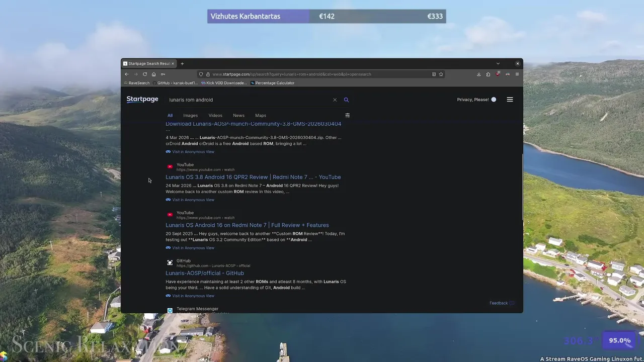Open Kick VOD Downloader bookmark

tap(224, 83)
